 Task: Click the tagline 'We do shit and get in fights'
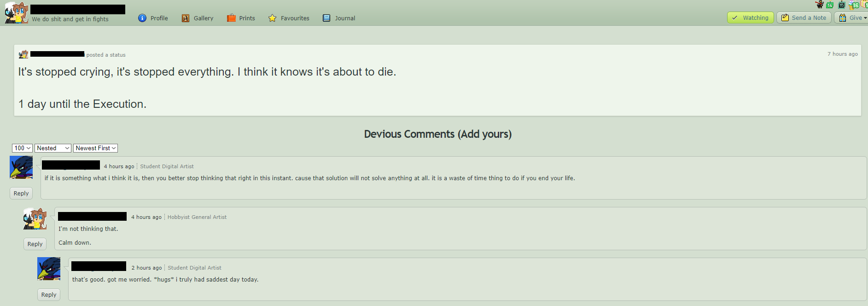click(70, 19)
